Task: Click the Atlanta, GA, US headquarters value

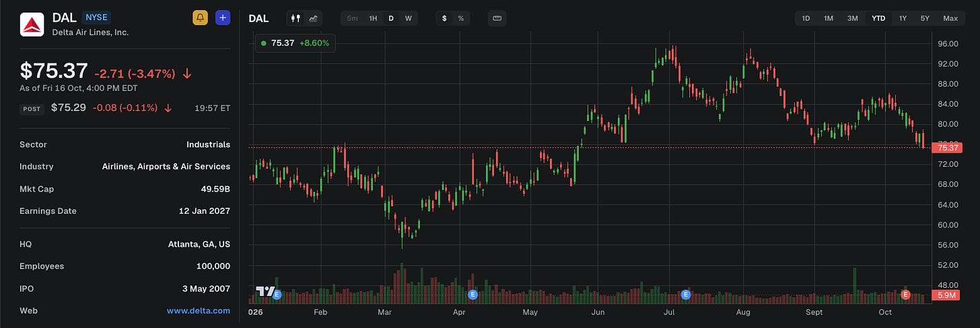Action: [x=199, y=244]
